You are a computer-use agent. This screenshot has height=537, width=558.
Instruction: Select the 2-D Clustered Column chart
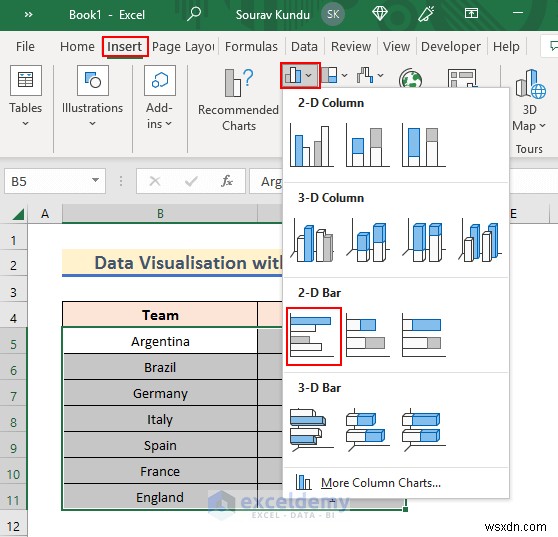pos(312,146)
